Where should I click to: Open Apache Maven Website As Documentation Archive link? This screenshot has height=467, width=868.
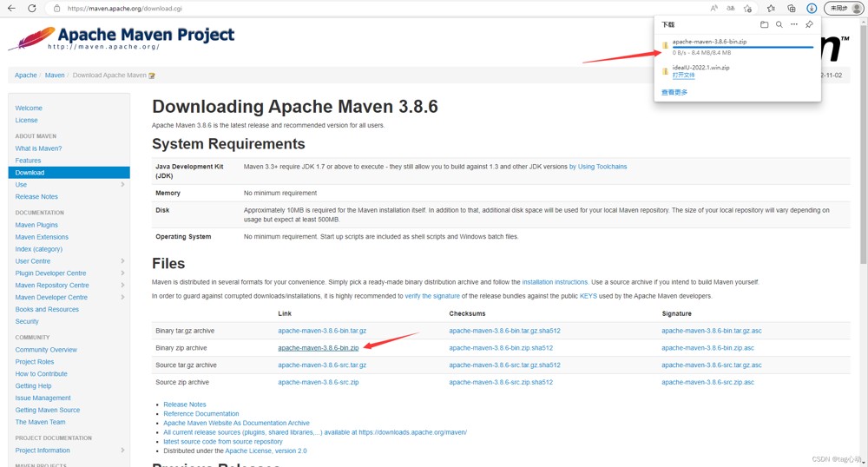pos(236,423)
